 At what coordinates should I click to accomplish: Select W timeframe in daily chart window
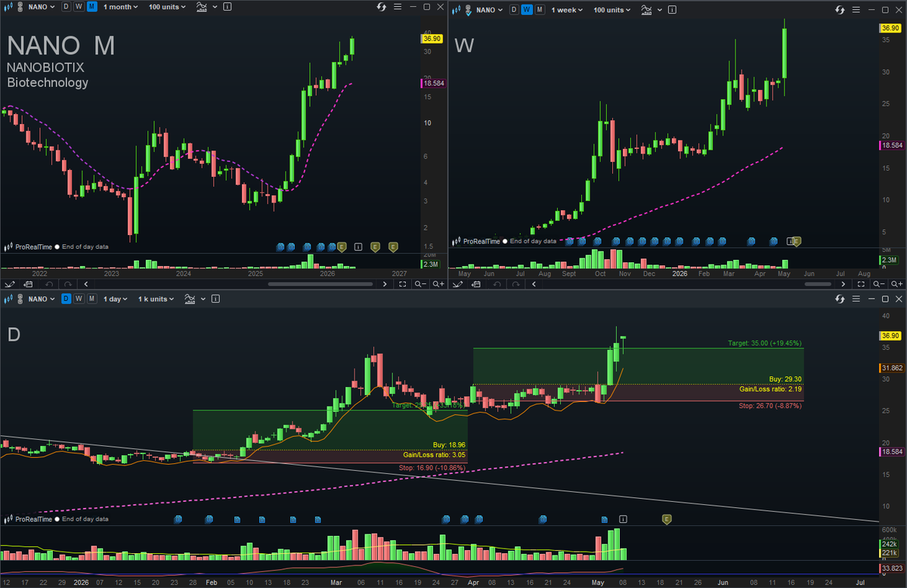(79, 299)
